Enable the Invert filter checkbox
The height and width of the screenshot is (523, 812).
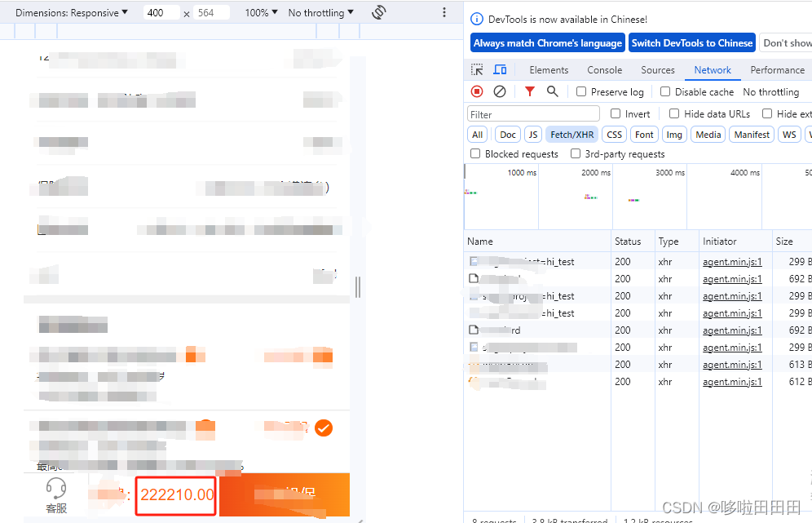tap(615, 113)
